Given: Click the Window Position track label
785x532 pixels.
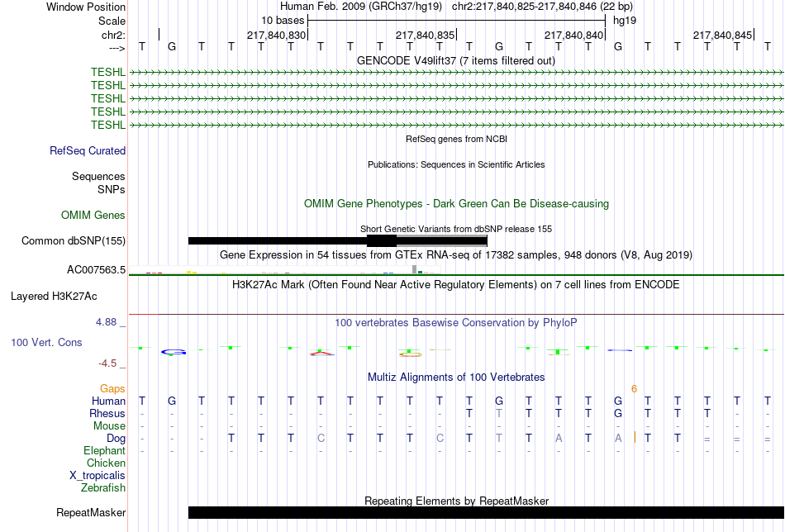Looking at the screenshot, I should 86,7.
